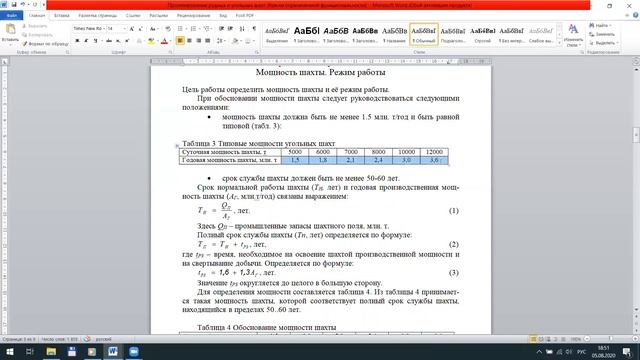Justify the paragraph text

(x=208, y=41)
